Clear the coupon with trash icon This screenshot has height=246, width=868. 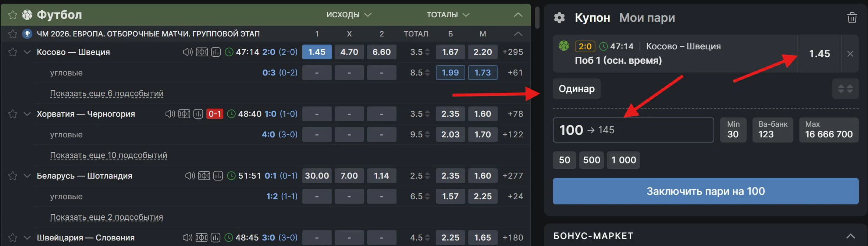pyautogui.click(x=852, y=18)
